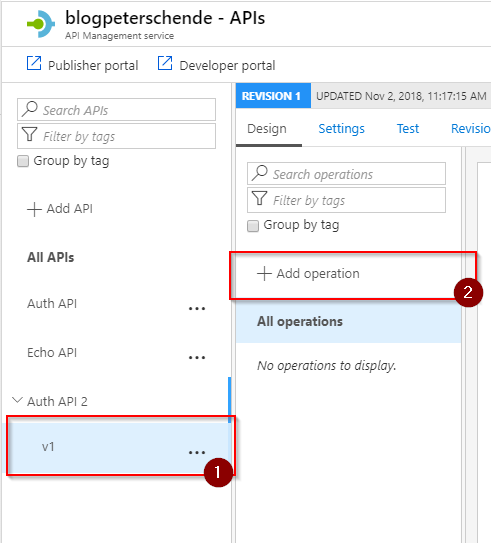The width and height of the screenshot is (491, 543).
Task: Open the Developer portal link
Action: click(227, 65)
